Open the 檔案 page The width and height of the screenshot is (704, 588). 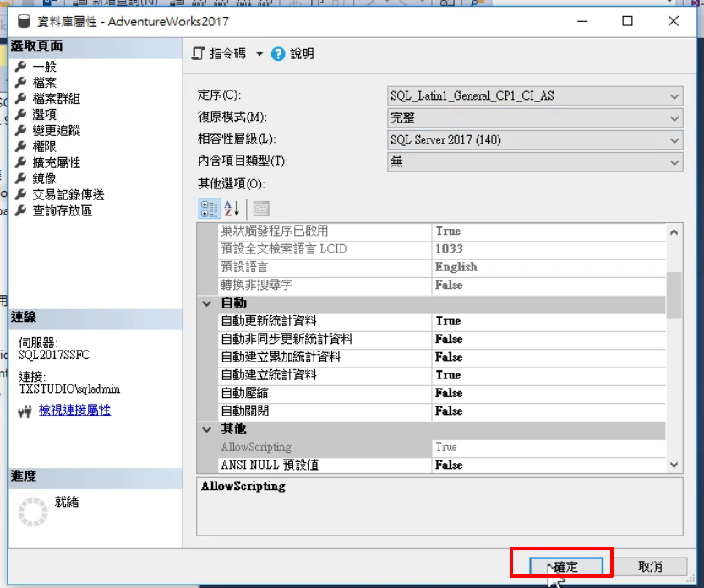tap(45, 83)
